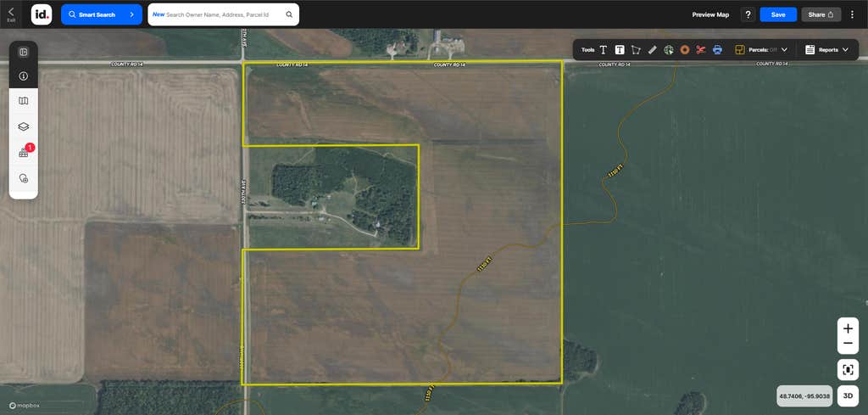The image size is (868, 415).
Task: Open the map layers stack icon
Action: 23,126
